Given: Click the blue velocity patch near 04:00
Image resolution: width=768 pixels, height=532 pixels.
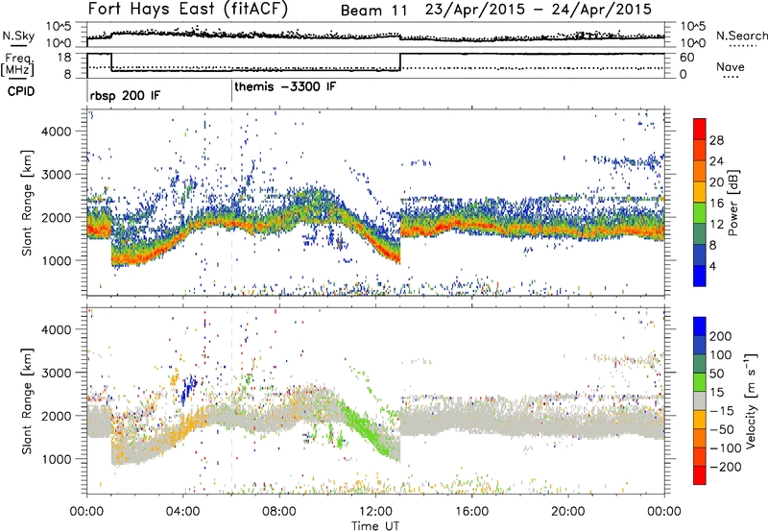Looking at the screenshot, I should [x=187, y=388].
